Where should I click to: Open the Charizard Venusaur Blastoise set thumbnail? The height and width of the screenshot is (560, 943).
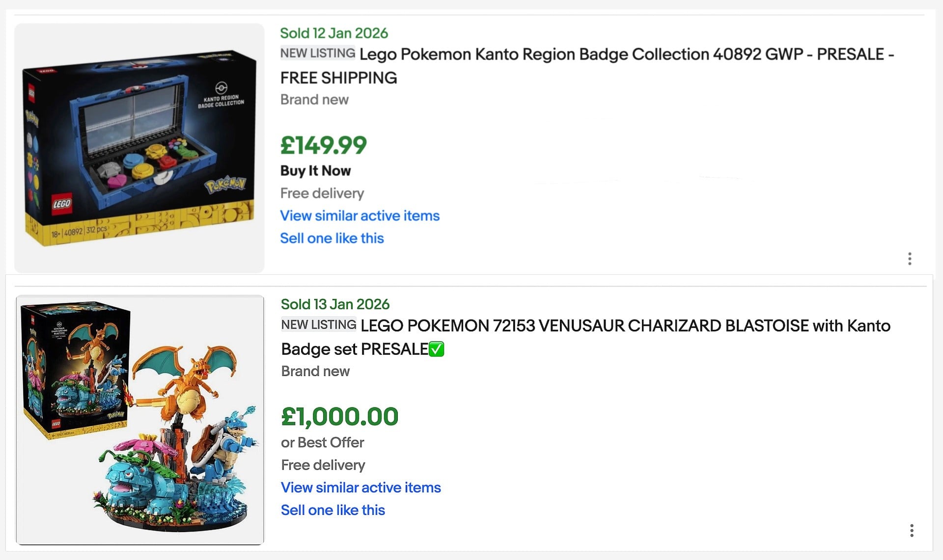click(140, 420)
